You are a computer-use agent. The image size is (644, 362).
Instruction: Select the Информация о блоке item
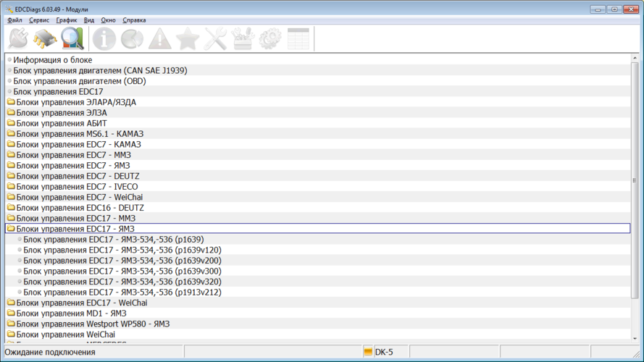317,60
